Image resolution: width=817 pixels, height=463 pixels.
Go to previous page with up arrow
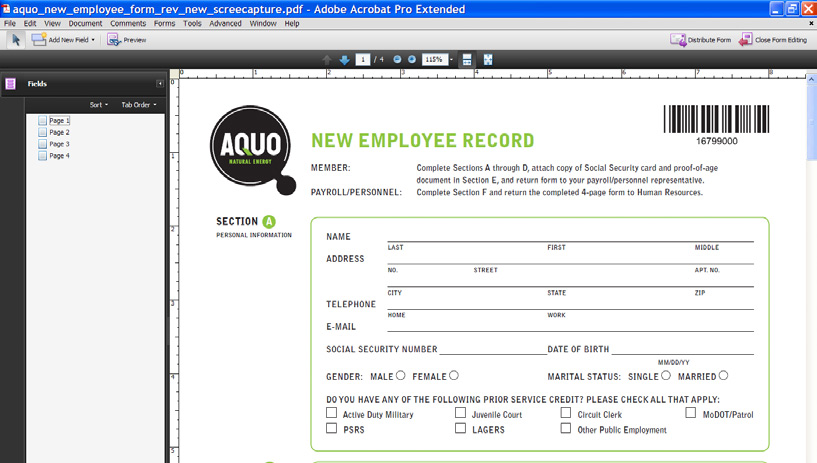[x=327, y=60]
